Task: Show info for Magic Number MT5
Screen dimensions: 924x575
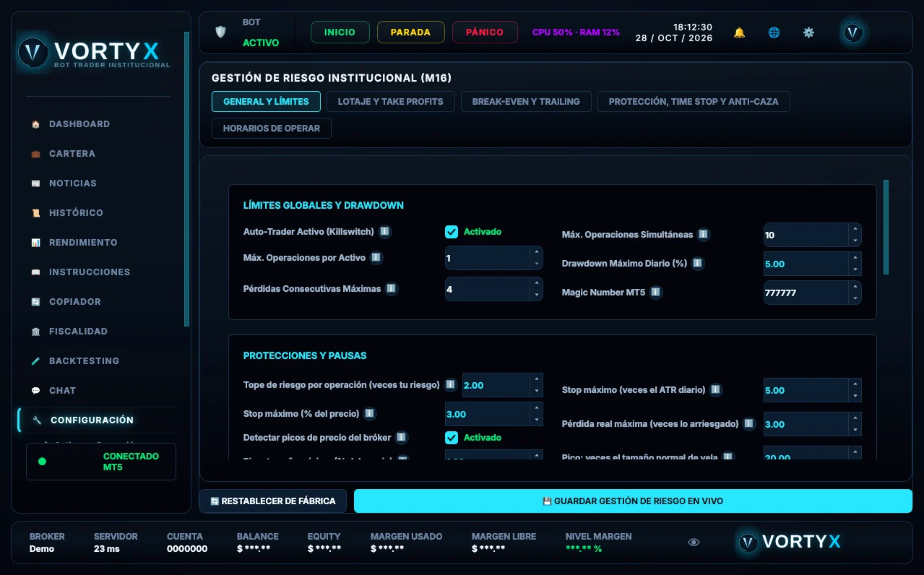Action: 655,292
